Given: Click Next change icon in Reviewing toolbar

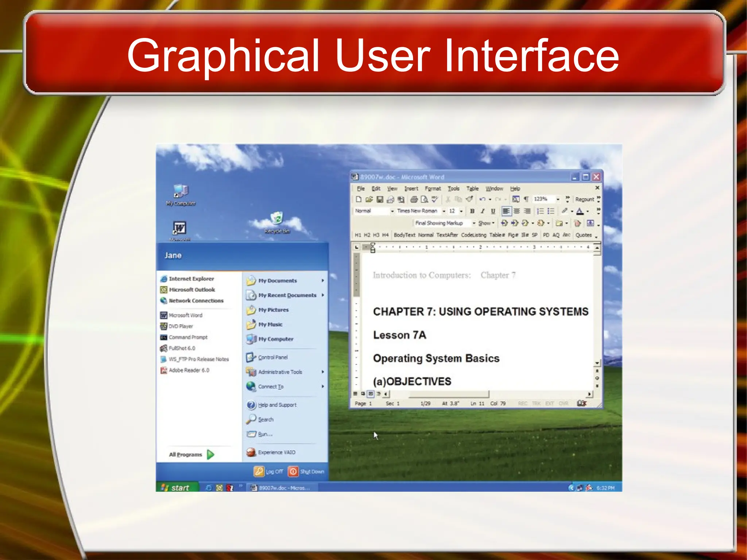Looking at the screenshot, I should pos(515,223).
